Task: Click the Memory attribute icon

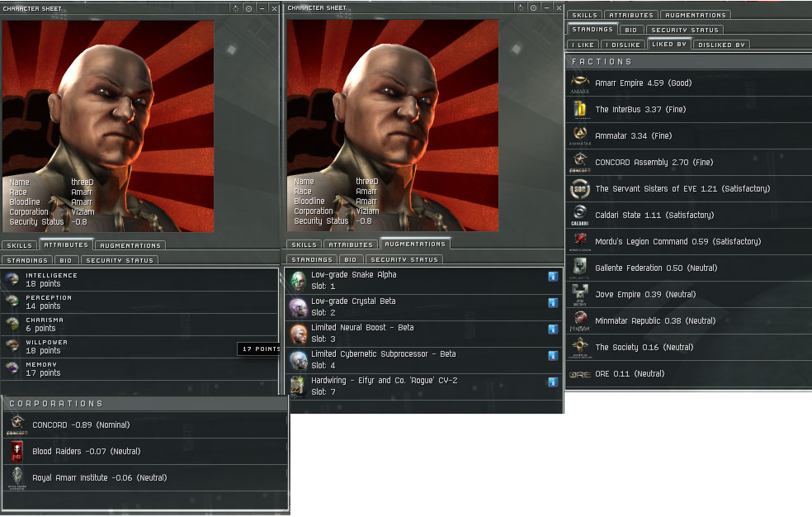Action: pyautogui.click(x=12, y=368)
